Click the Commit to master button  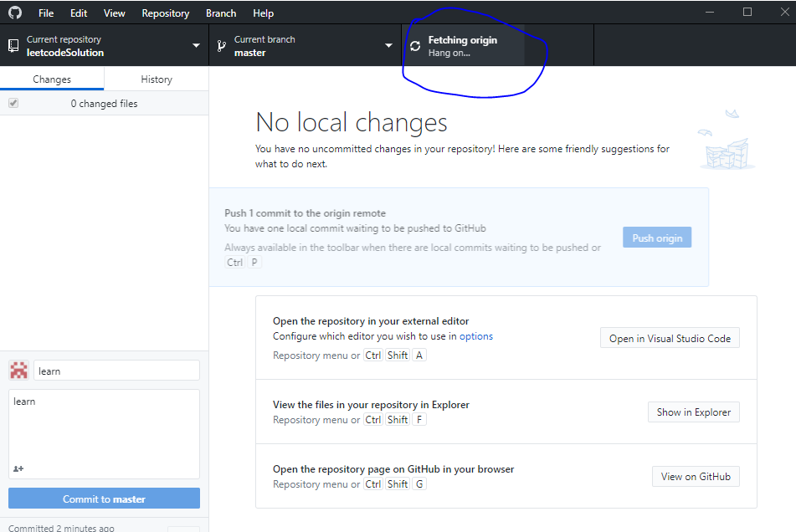[x=104, y=499]
